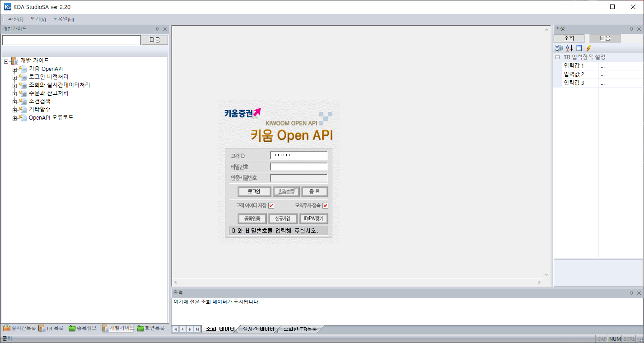Collapse 개발 가이드 root node
Viewport: 644px width, 343px height.
pyautogui.click(x=6, y=61)
